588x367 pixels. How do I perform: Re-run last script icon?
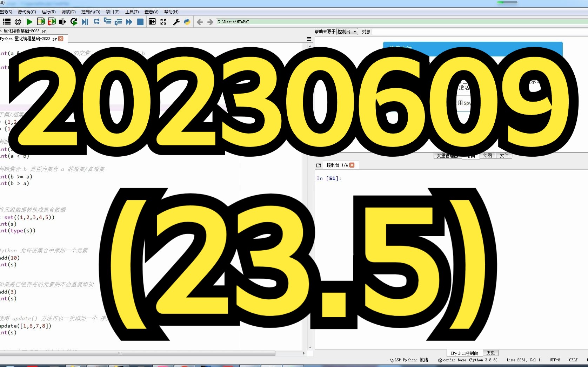[74, 22]
